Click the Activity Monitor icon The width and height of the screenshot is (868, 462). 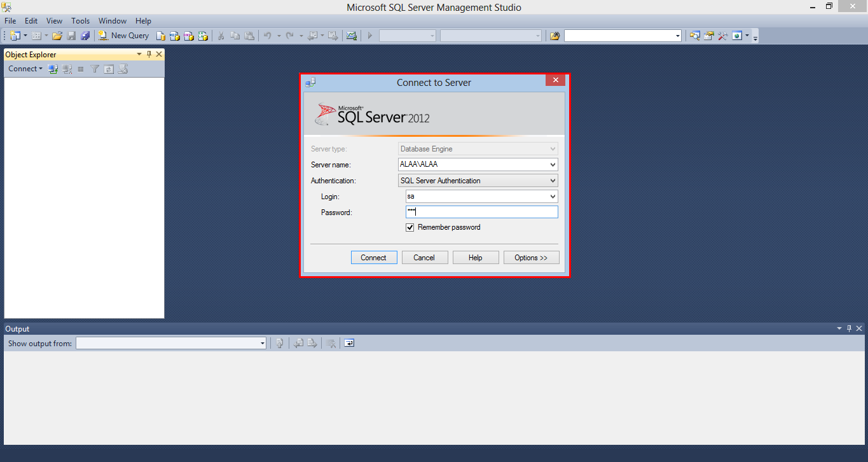tap(352, 36)
